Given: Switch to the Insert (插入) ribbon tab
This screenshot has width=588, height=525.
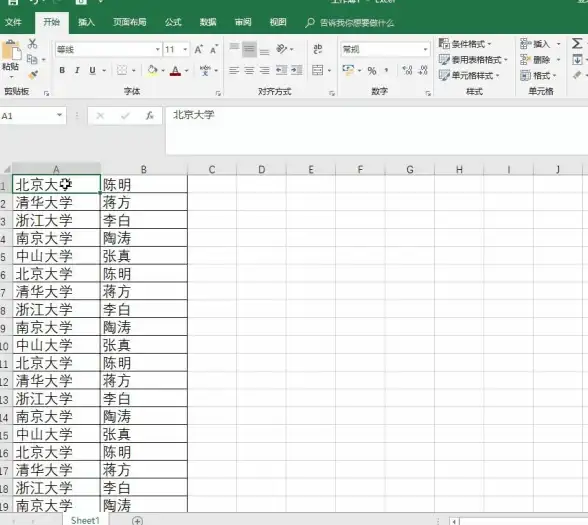Looking at the screenshot, I should 86,22.
